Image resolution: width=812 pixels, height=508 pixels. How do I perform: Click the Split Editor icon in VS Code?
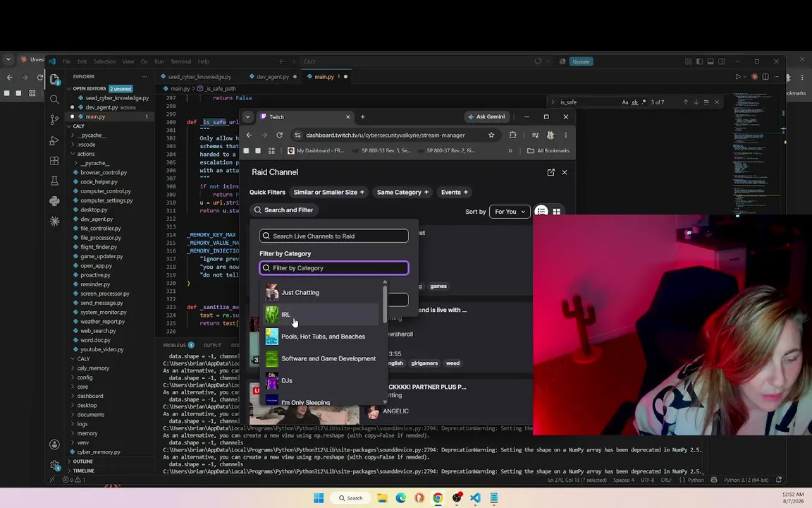[765, 77]
